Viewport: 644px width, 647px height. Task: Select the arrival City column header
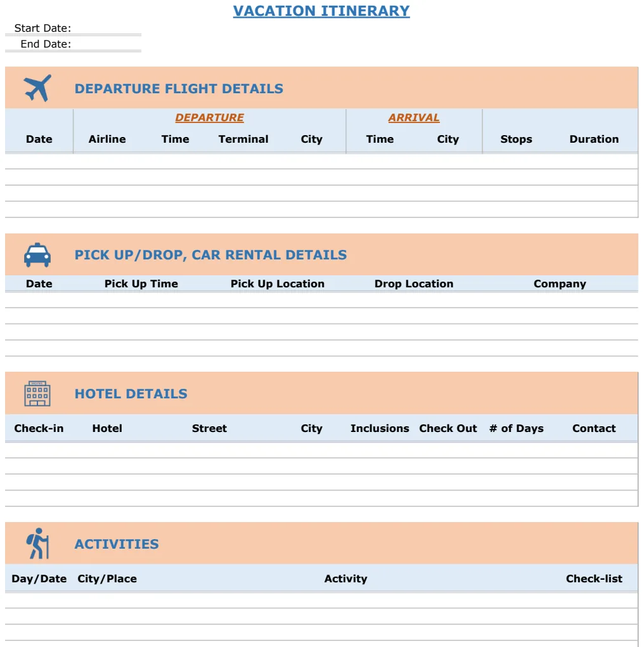[x=448, y=139]
